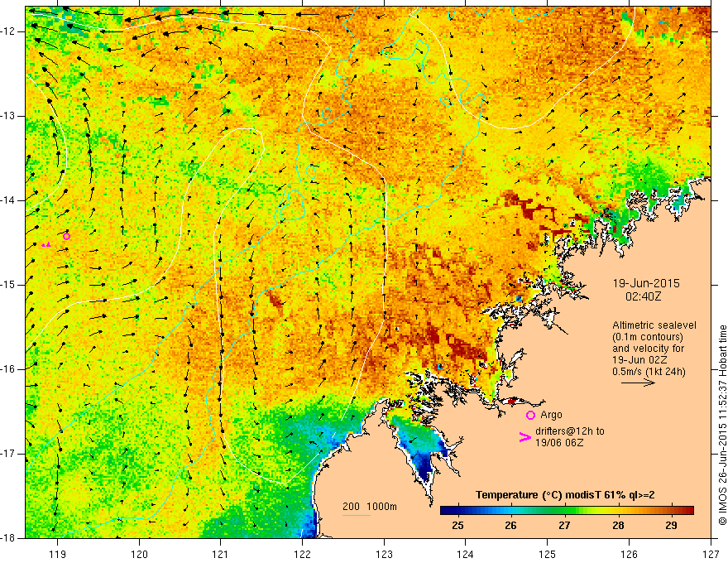Click the magenta Argo float circle on map
This screenshot has height=563, width=728.
point(66,237)
